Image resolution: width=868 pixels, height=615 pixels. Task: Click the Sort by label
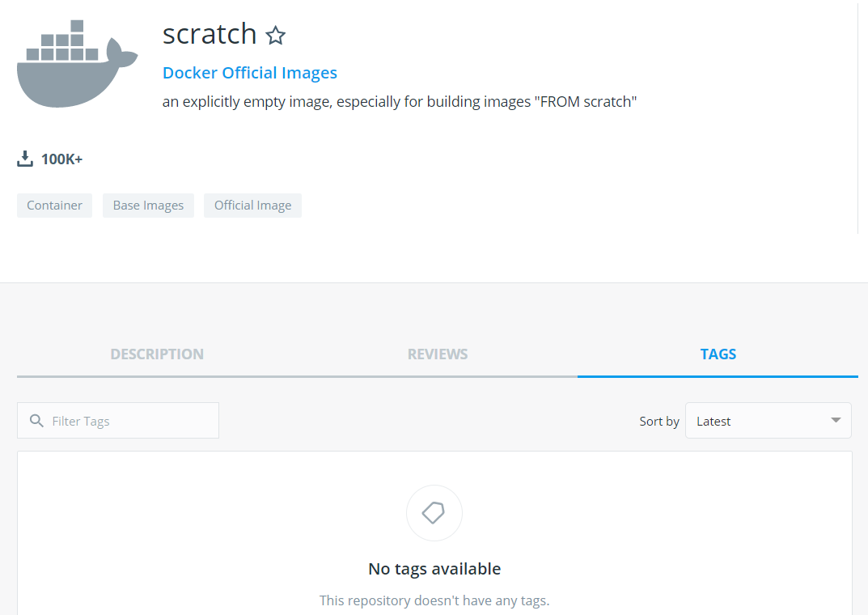point(659,422)
